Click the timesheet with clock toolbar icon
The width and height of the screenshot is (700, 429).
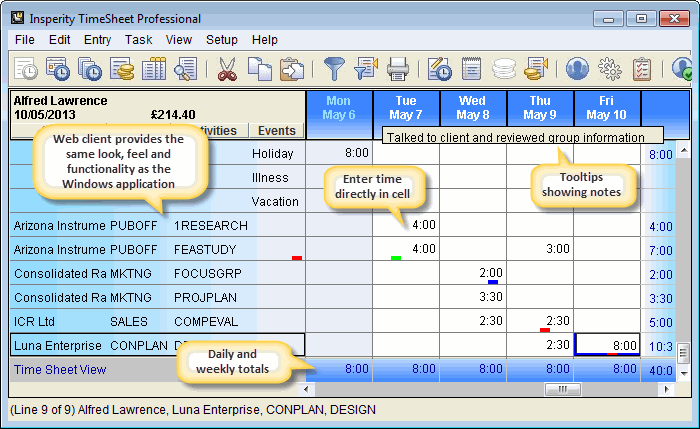pos(26,69)
